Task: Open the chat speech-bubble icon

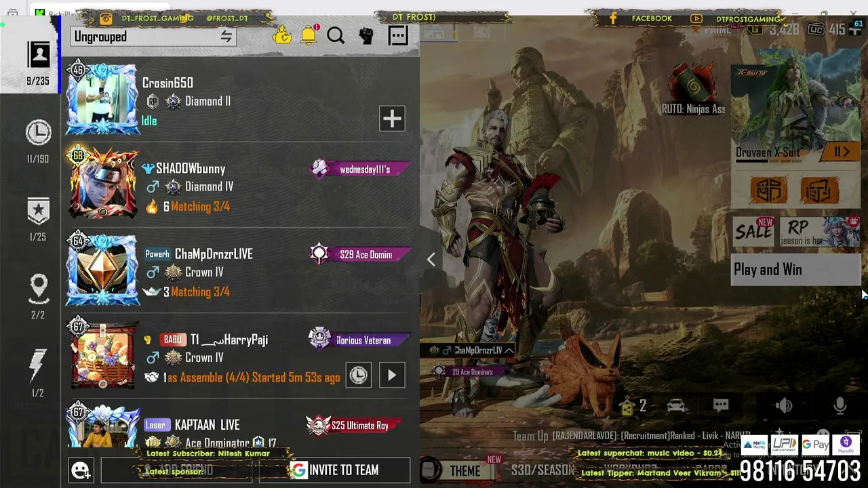Action: pyautogui.click(x=721, y=405)
